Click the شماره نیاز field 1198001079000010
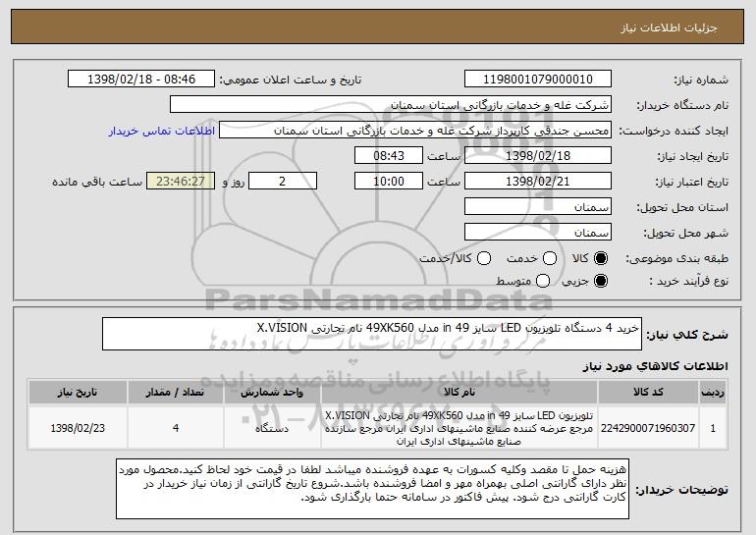The height and width of the screenshot is (535, 756). (x=538, y=80)
